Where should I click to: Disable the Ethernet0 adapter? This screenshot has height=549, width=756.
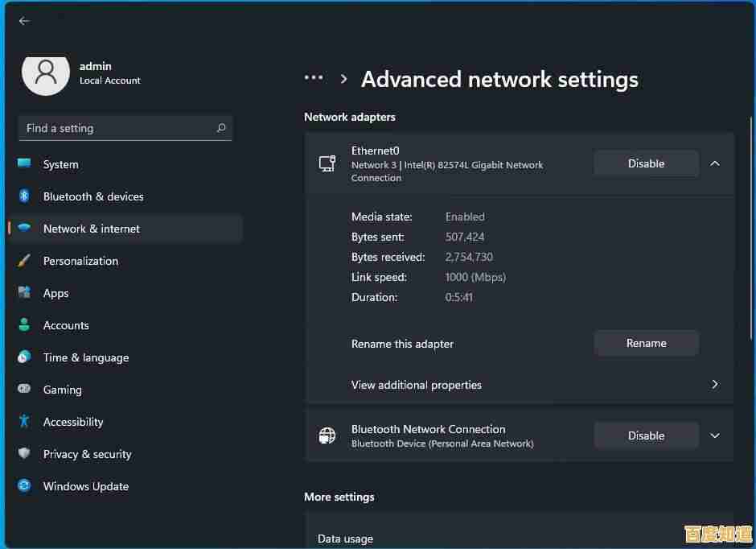pos(646,163)
